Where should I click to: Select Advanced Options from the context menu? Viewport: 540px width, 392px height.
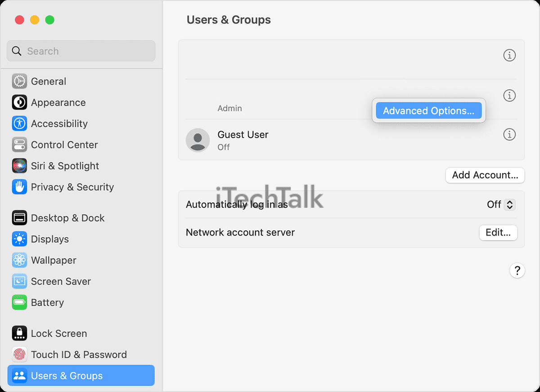(428, 111)
